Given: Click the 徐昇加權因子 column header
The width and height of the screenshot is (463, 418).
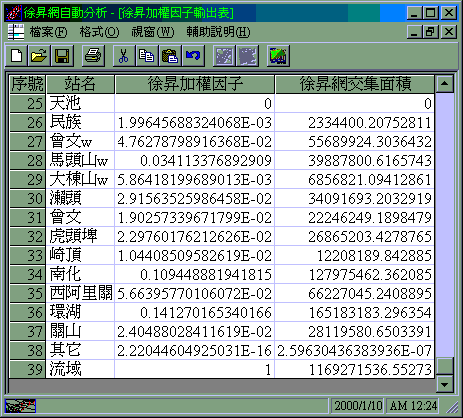Looking at the screenshot, I should point(195,84).
